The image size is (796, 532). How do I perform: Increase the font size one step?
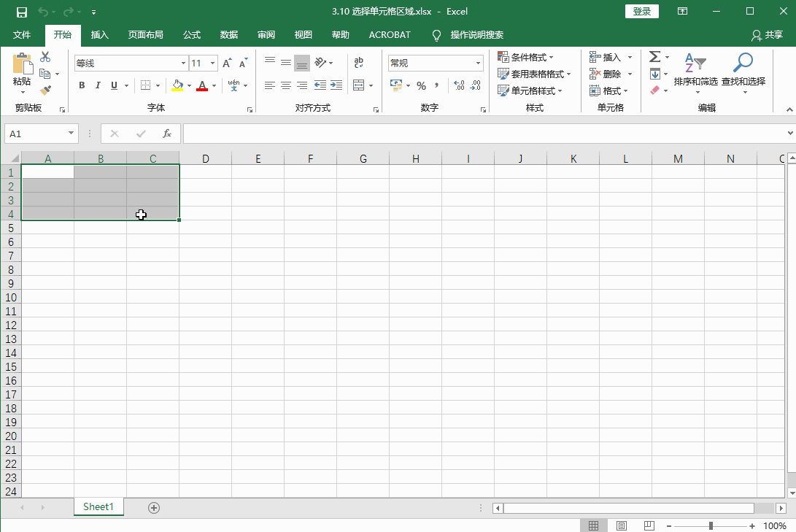pyautogui.click(x=225, y=62)
